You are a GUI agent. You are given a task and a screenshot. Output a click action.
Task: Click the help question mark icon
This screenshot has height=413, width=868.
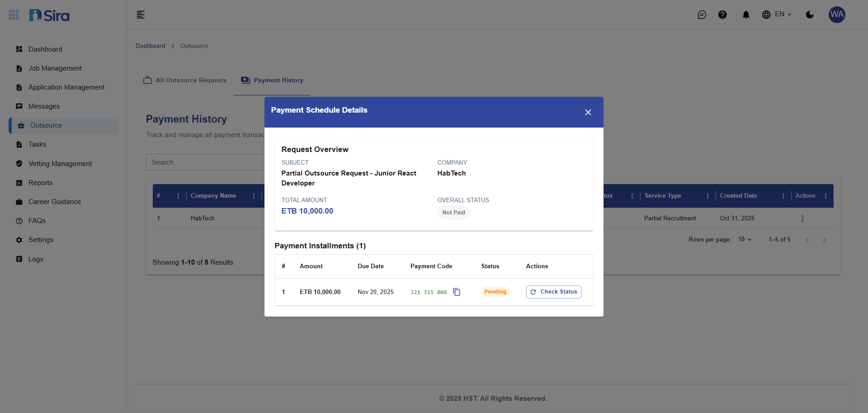722,15
